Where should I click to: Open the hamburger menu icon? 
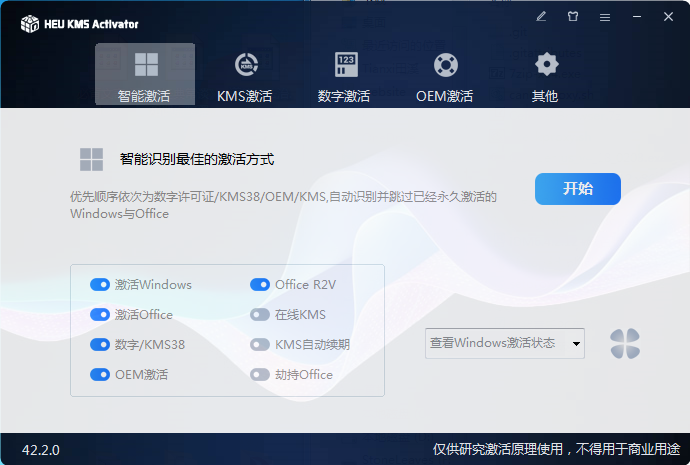tap(605, 17)
